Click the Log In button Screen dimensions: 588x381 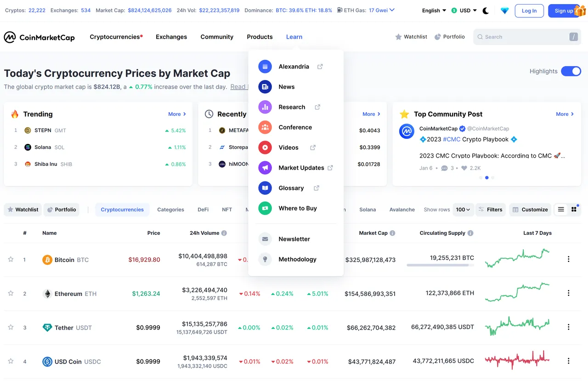[529, 11]
